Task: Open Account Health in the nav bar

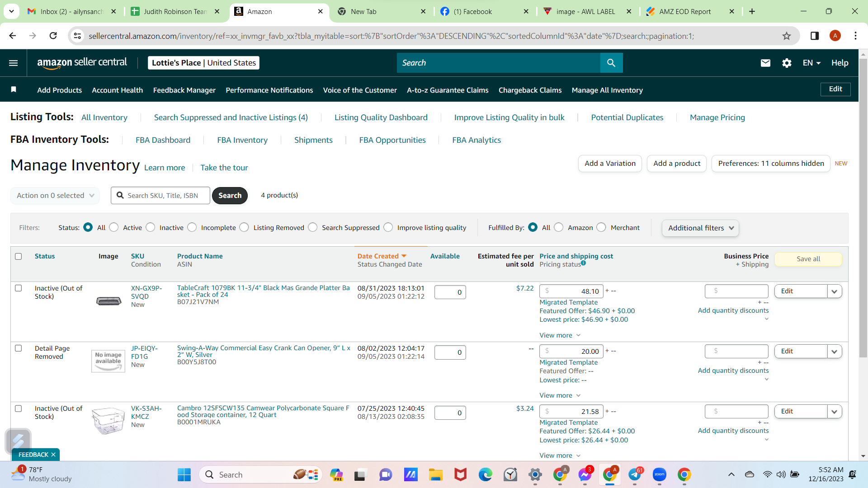Action: tap(118, 90)
